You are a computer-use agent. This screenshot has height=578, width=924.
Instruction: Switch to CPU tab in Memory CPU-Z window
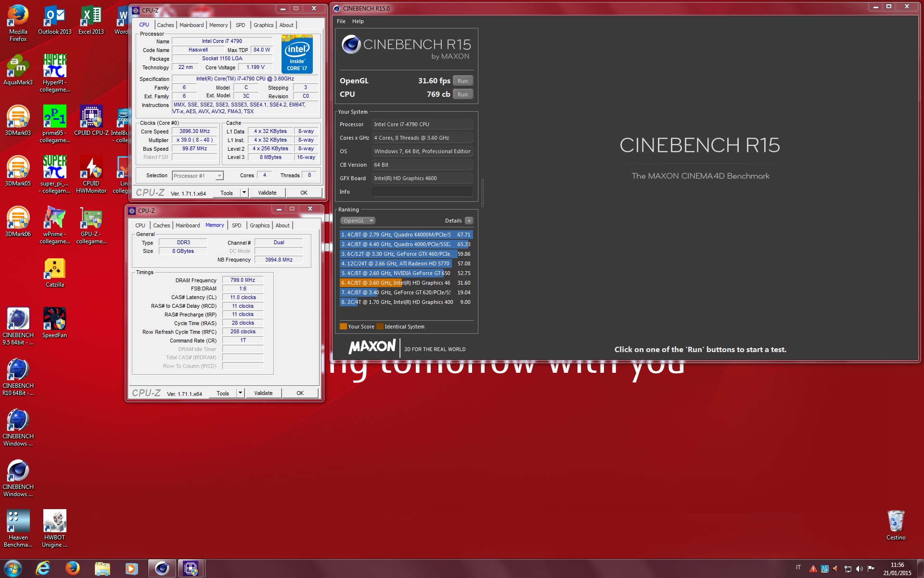coord(140,225)
